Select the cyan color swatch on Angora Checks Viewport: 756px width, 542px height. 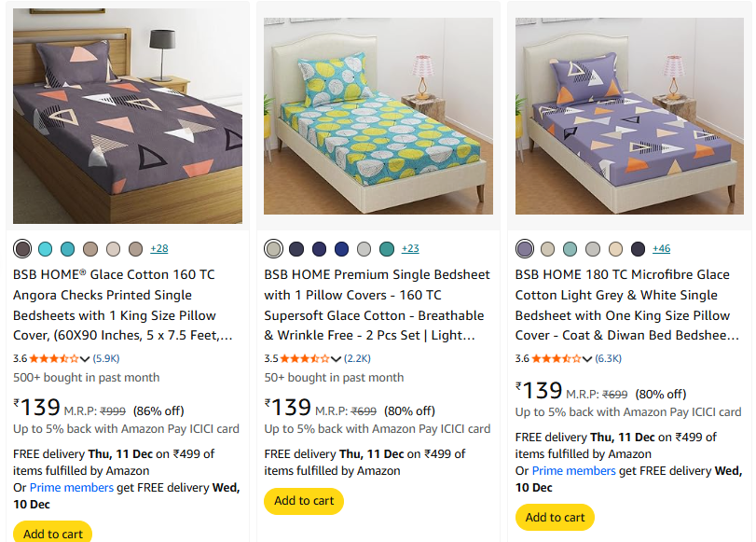[x=45, y=249]
